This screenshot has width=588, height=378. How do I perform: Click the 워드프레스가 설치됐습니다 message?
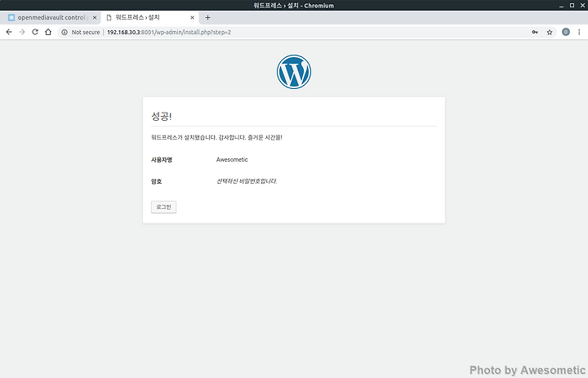[x=216, y=138]
